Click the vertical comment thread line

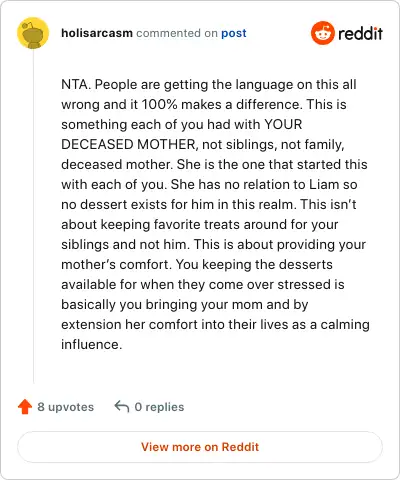tap(33, 217)
